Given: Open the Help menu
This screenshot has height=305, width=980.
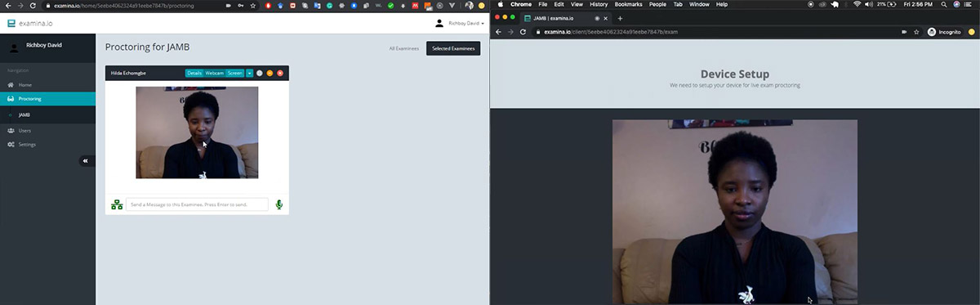Looking at the screenshot, I should point(722,4).
